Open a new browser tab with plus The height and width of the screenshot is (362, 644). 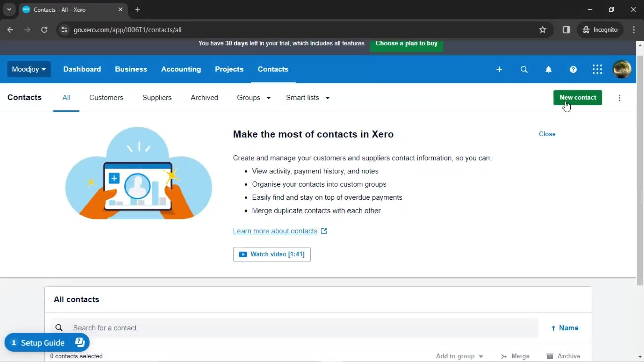[138, 10]
